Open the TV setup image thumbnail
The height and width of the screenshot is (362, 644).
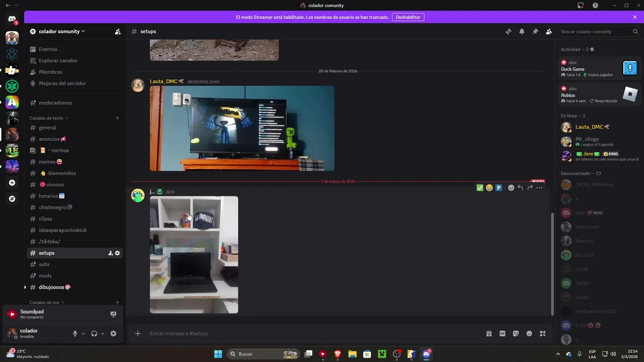pos(242,128)
